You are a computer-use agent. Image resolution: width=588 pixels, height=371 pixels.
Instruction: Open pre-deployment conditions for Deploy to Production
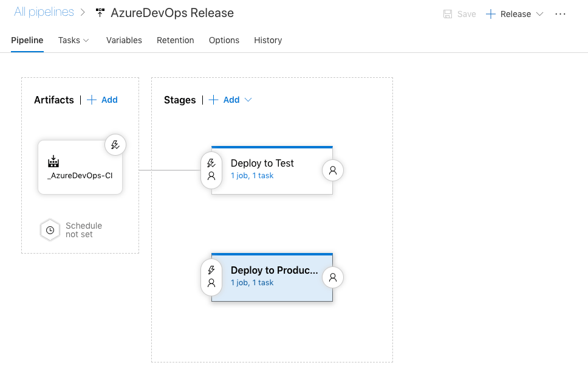tap(211, 277)
